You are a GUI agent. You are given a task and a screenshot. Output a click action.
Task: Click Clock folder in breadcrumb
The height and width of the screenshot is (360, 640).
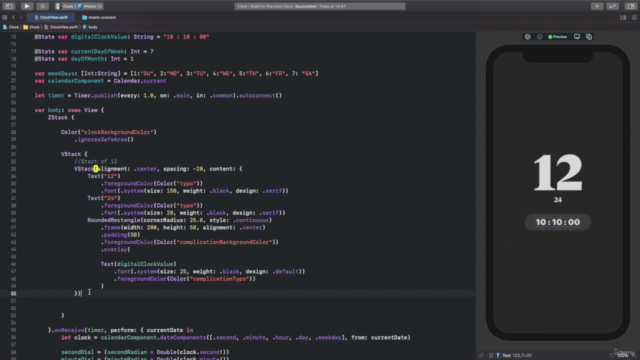click(x=31, y=27)
